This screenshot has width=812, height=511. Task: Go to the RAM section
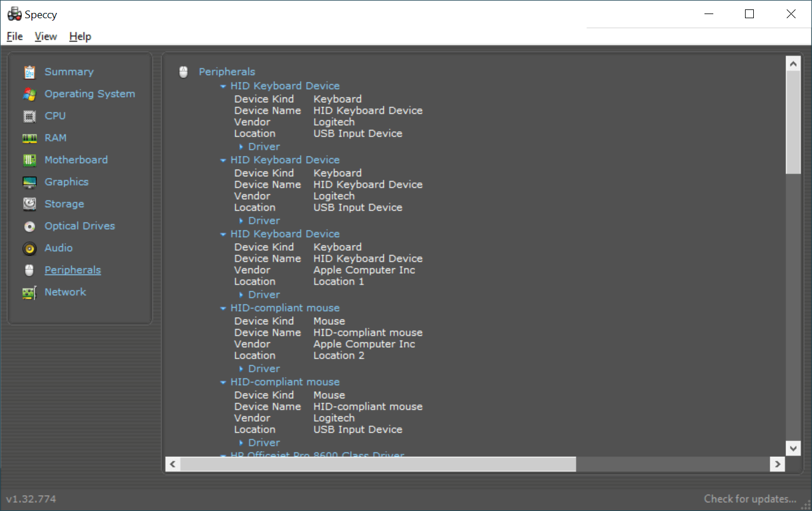56,137
